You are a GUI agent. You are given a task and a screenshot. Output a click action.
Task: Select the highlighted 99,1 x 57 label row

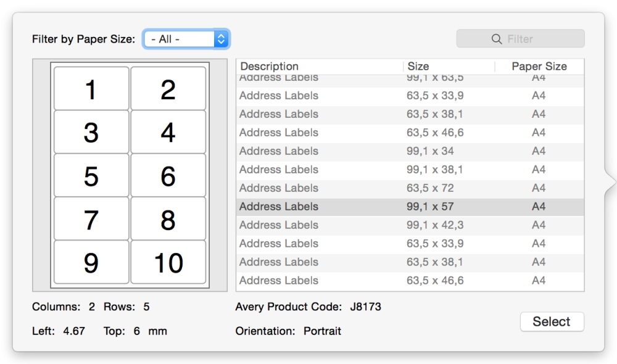tap(370, 206)
